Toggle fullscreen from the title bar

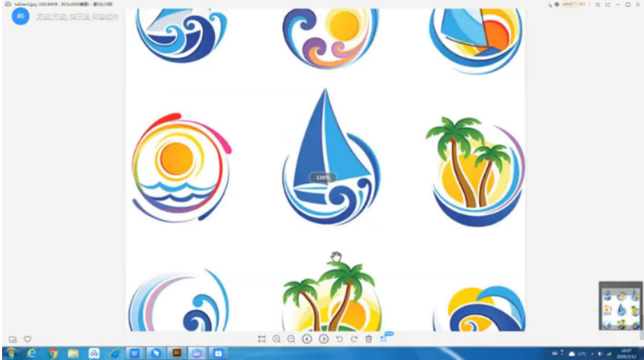(x=608, y=4)
